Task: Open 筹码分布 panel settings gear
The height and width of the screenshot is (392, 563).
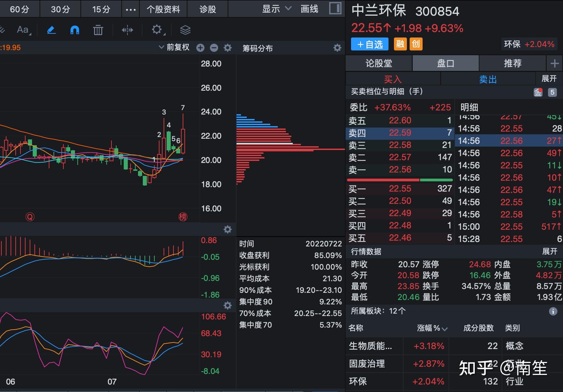Action: (x=337, y=48)
